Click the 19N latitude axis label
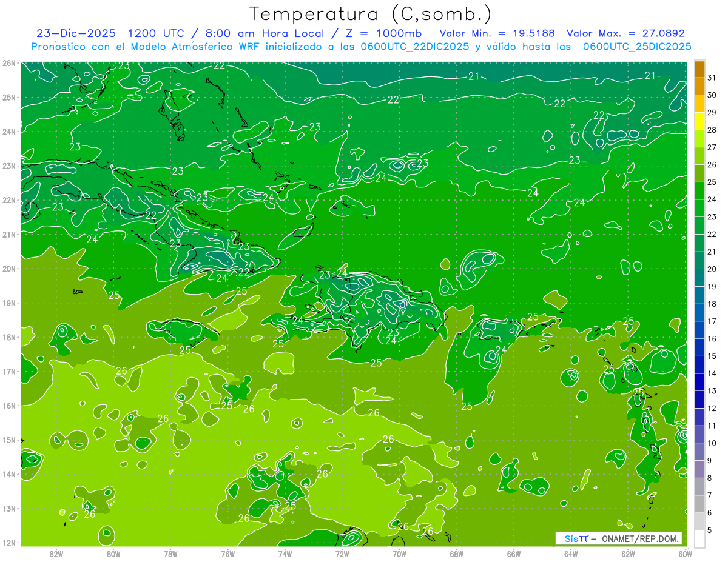Viewport: 728px width, 562px height. coord(8,303)
